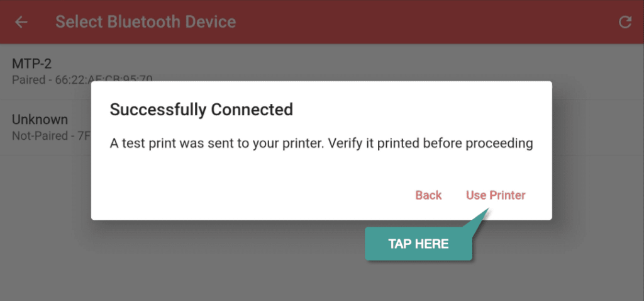Select the Unknown device entry
Screen dimensions: 644x301
(x=45, y=127)
